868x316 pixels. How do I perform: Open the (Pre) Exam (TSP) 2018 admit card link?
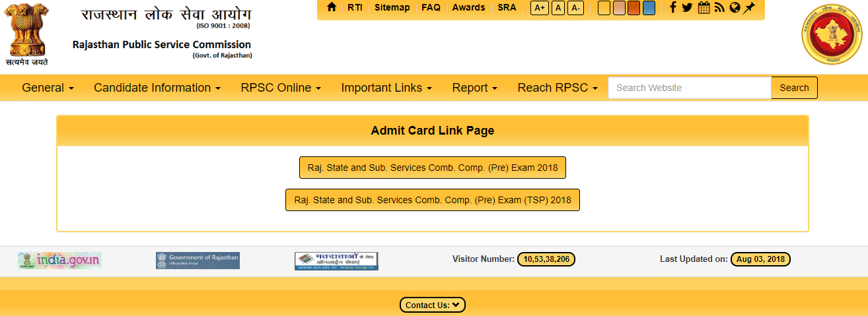pyautogui.click(x=433, y=200)
